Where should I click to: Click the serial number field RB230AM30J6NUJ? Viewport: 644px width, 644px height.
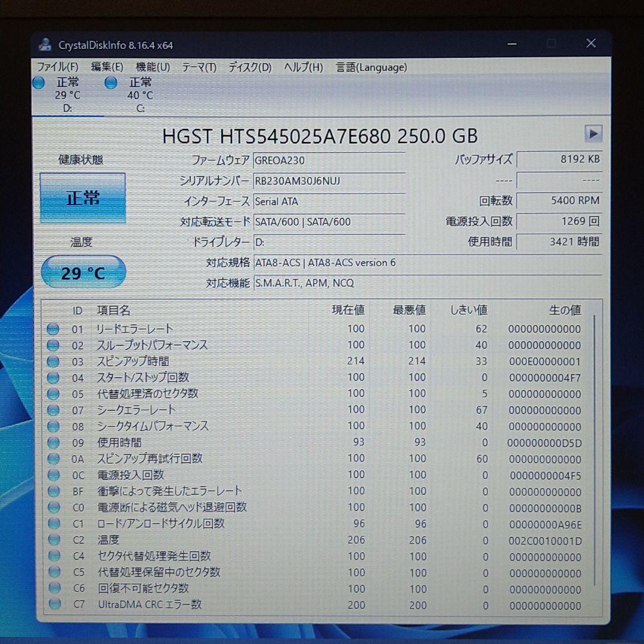(329, 181)
